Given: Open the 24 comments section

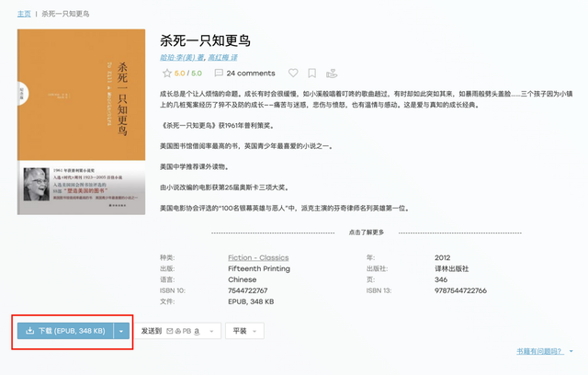Looking at the screenshot, I should tap(244, 74).
